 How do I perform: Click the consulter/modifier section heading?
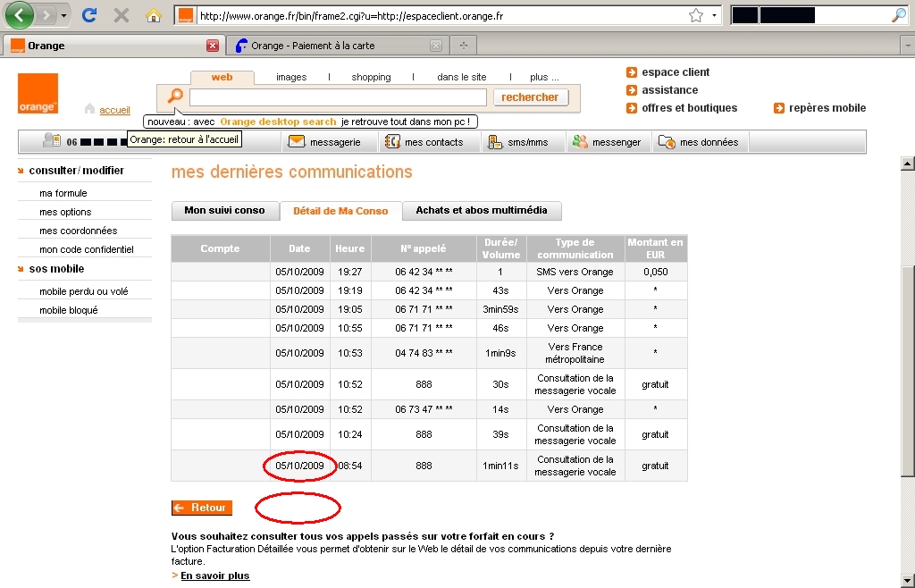(x=77, y=171)
